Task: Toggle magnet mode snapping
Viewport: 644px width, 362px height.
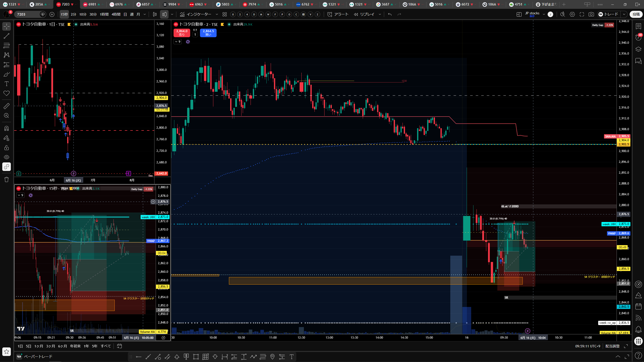Action: click(x=7, y=128)
